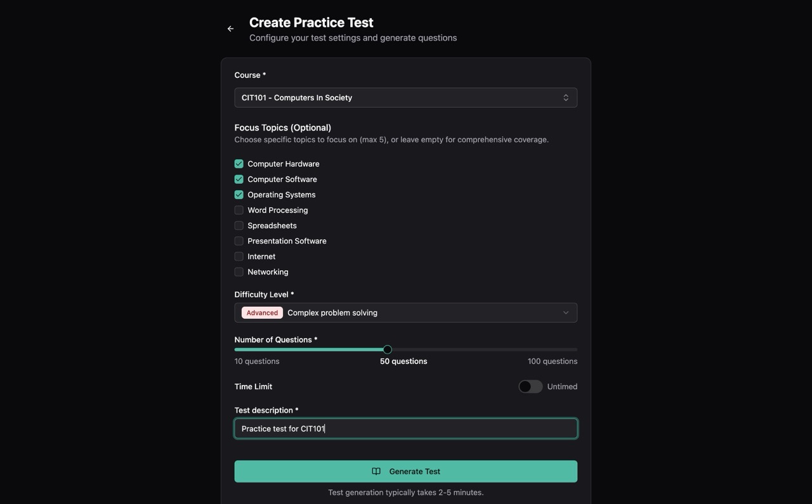Image resolution: width=812 pixels, height=504 pixels.
Task: Uncheck the Computer Software topic
Action: click(239, 179)
